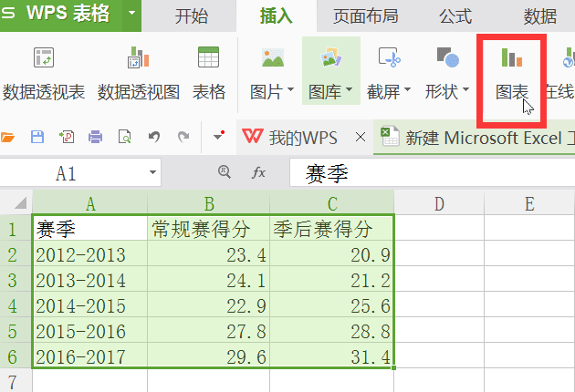Select cell with value 29.6

pos(209,356)
